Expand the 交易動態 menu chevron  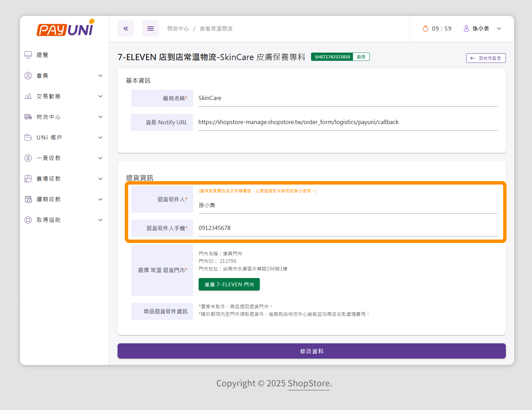pyautogui.click(x=100, y=96)
